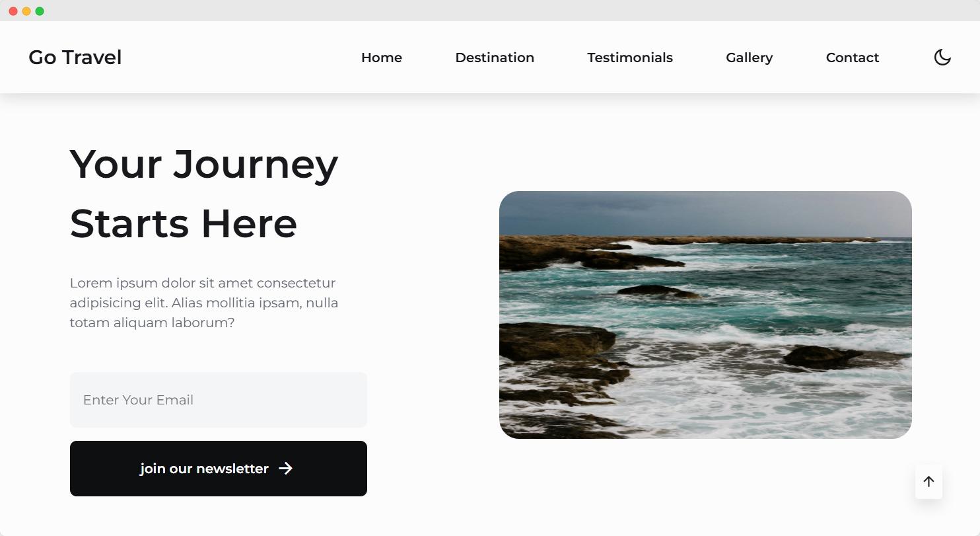Click the 'join our newsletter' button text
The height and width of the screenshot is (536, 980).
tap(204, 469)
